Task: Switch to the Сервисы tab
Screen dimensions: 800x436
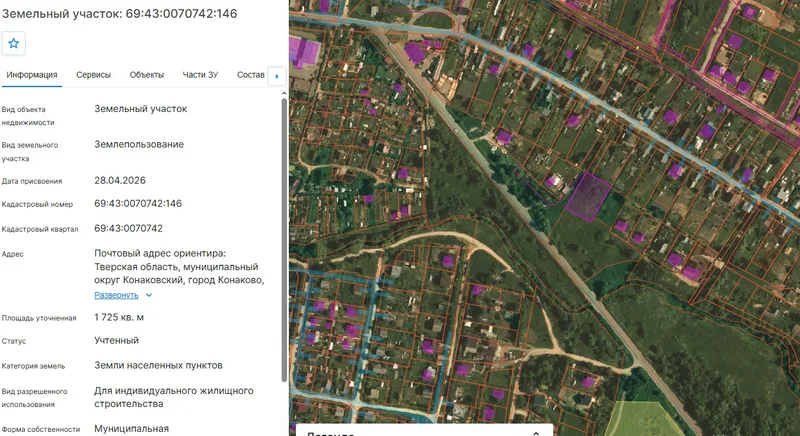Action: (x=93, y=75)
